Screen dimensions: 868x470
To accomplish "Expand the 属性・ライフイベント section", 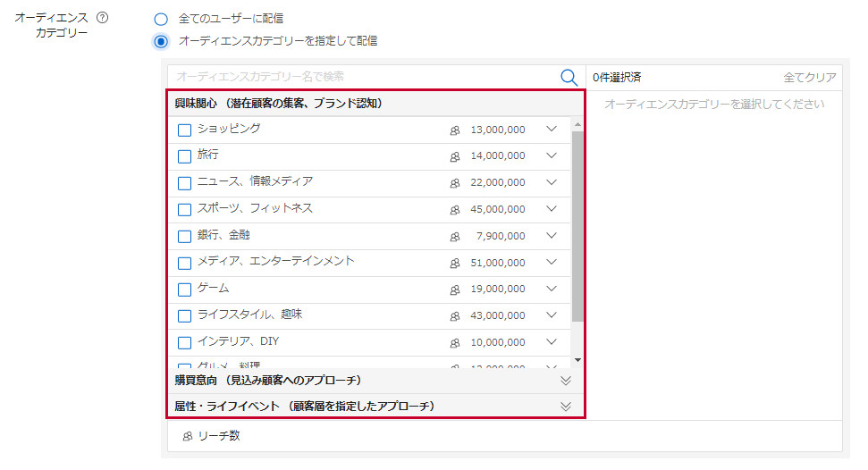I will coord(565,407).
